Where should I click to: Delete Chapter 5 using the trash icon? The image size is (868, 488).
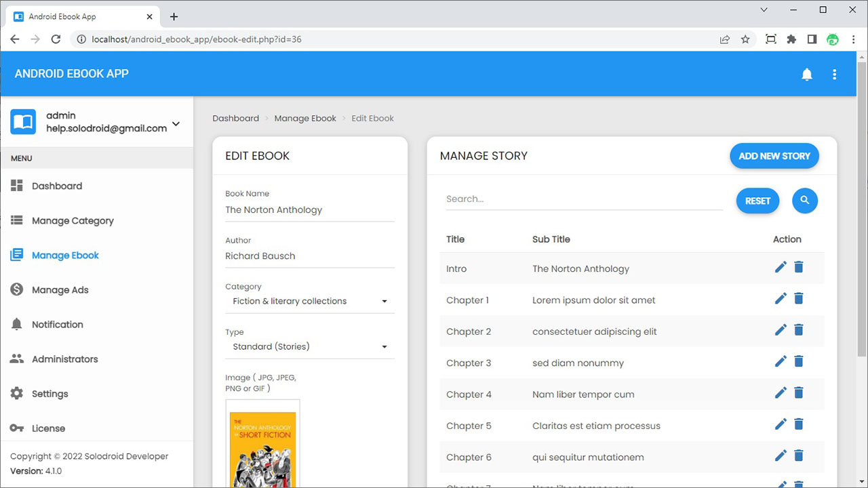point(799,424)
